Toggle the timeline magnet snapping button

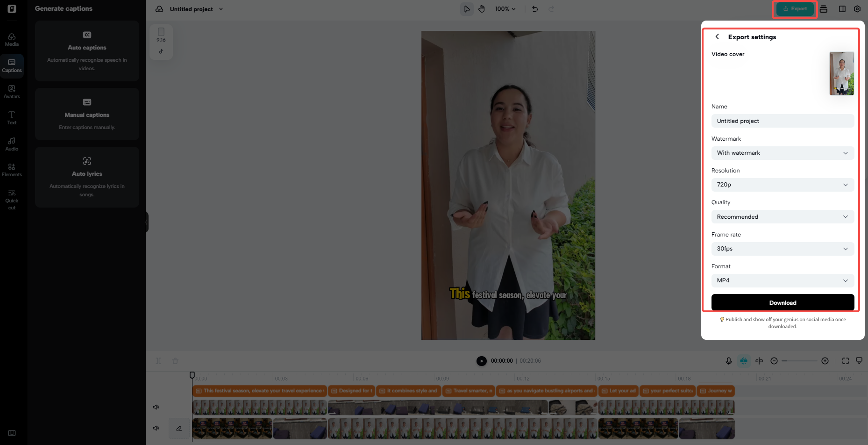click(x=744, y=361)
